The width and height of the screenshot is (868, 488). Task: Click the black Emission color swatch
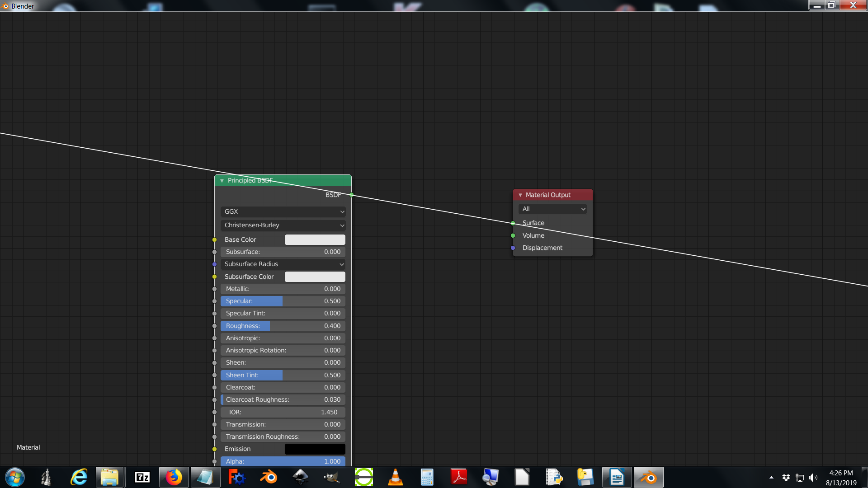(x=315, y=449)
